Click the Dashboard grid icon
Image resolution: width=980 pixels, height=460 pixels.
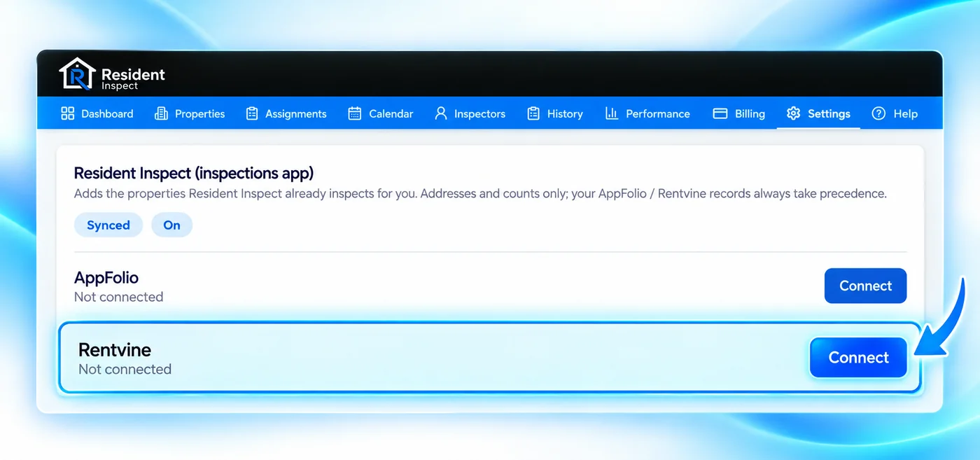click(x=68, y=113)
